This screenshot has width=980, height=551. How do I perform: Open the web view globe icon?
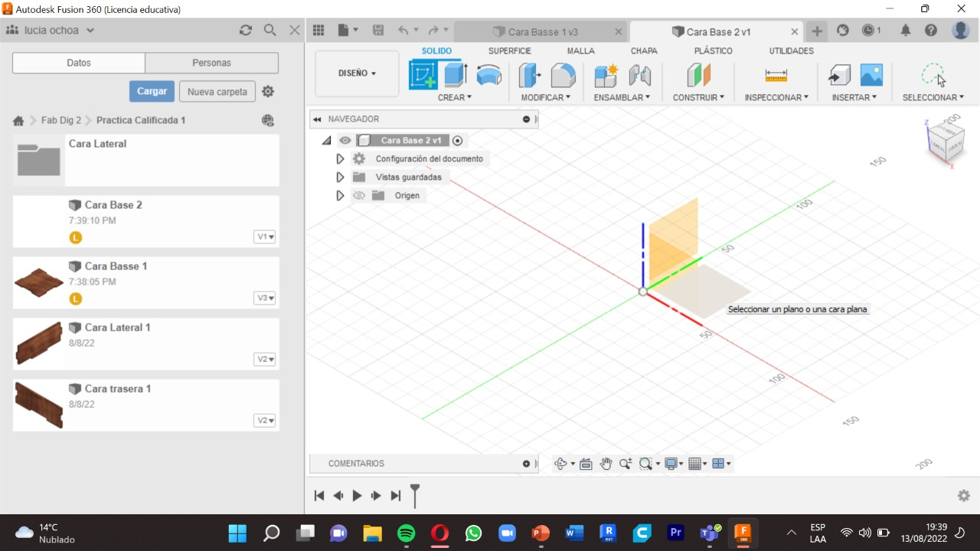pos(267,120)
